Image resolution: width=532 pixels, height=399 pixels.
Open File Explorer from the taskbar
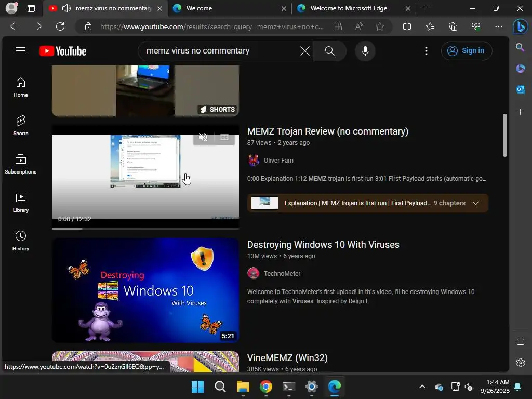[x=243, y=387]
